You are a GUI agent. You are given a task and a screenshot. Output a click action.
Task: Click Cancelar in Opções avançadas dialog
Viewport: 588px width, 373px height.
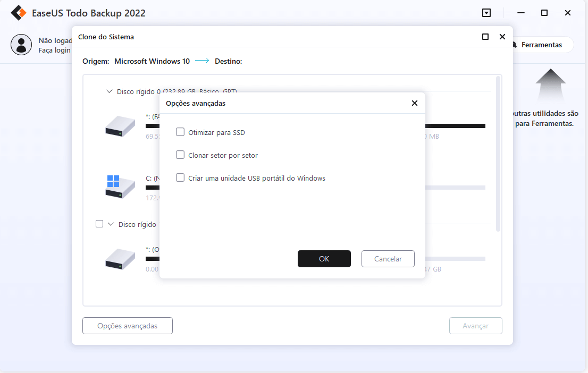click(388, 259)
